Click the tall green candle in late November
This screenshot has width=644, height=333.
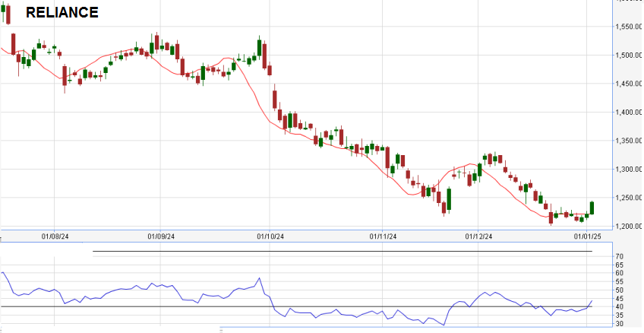tap(450, 199)
